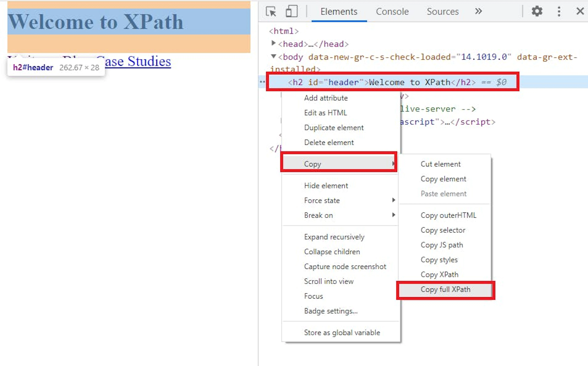588x366 pixels.
Task: Show more tabs chevron
Action: coord(478,11)
